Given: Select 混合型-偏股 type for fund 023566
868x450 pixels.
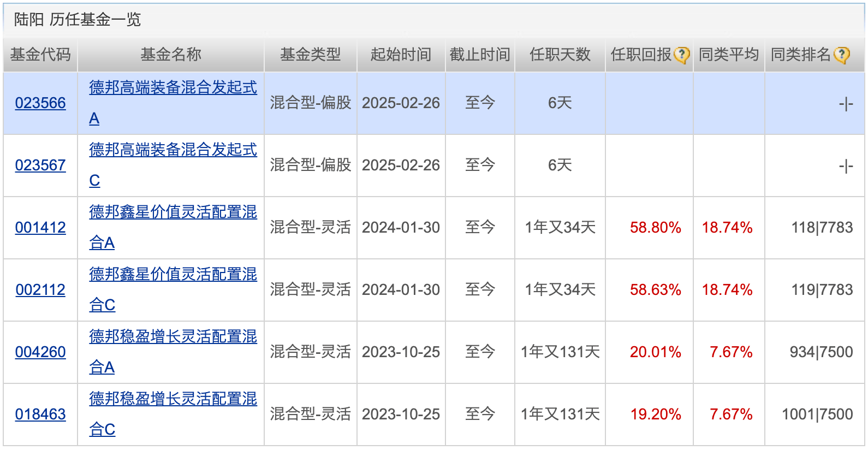Looking at the screenshot, I should [x=310, y=103].
